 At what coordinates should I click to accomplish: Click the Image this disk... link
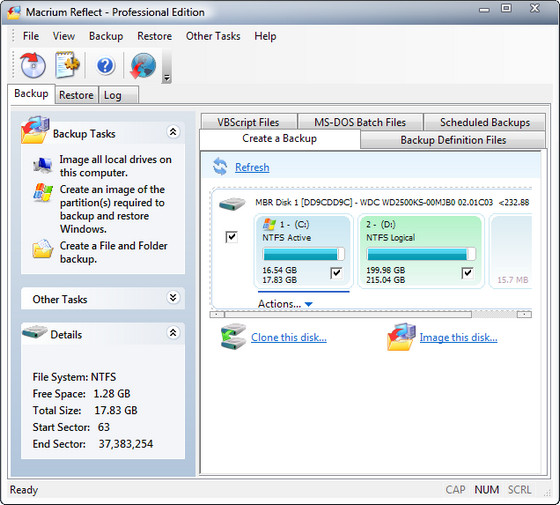tap(458, 337)
